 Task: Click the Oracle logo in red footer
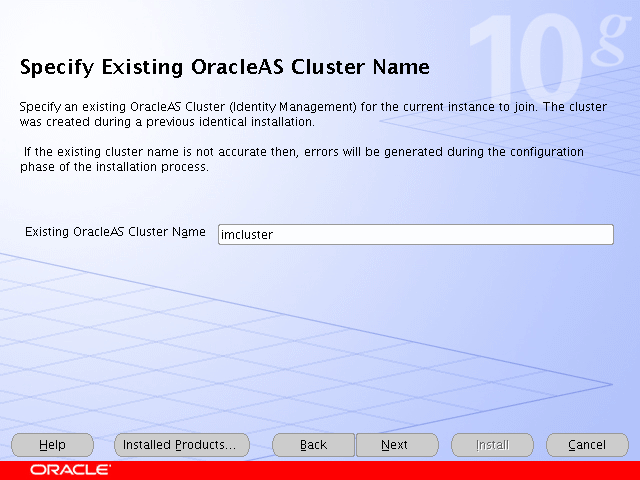pyautogui.click(x=70, y=469)
